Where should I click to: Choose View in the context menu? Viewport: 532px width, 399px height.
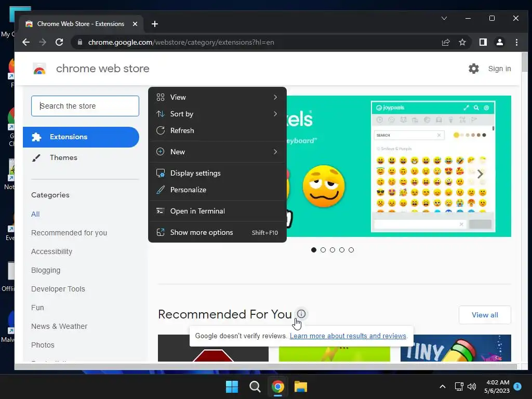point(218,97)
